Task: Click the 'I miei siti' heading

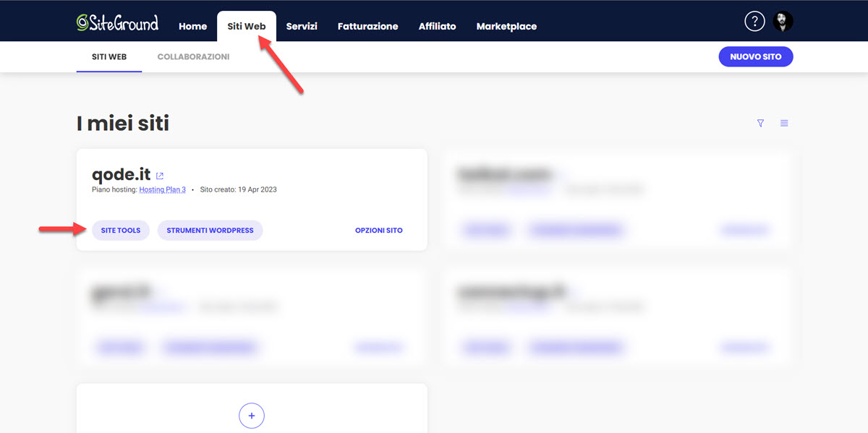Action: 123,124
